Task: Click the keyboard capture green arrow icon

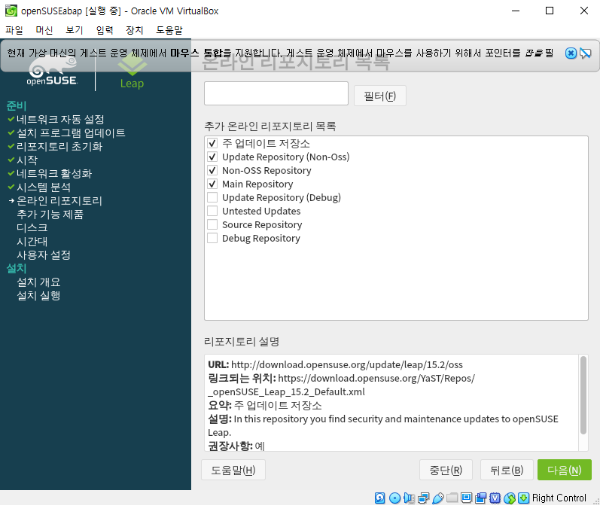Action: pos(523,498)
